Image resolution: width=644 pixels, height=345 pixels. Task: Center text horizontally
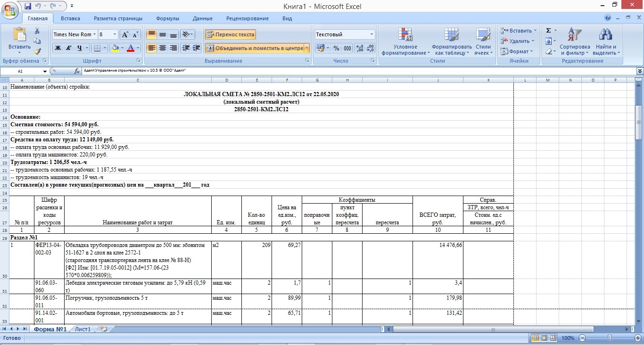162,48
